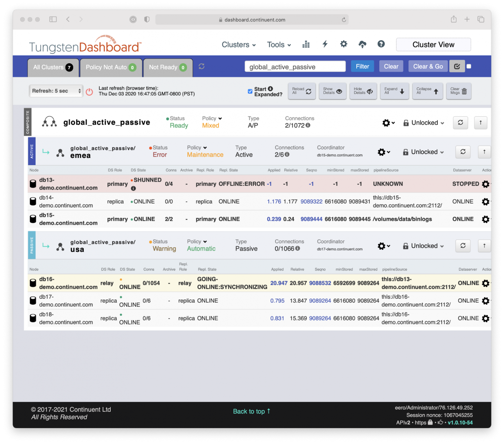Click the Safari address bar

tap(252, 20)
